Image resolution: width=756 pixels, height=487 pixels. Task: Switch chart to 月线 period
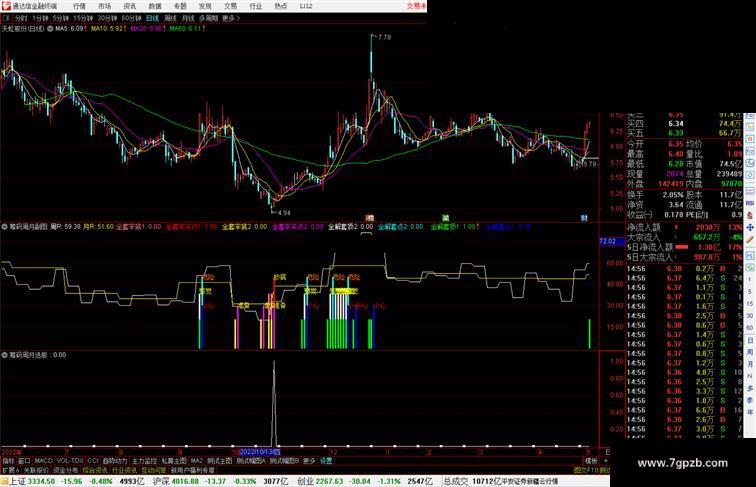tap(188, 18)
